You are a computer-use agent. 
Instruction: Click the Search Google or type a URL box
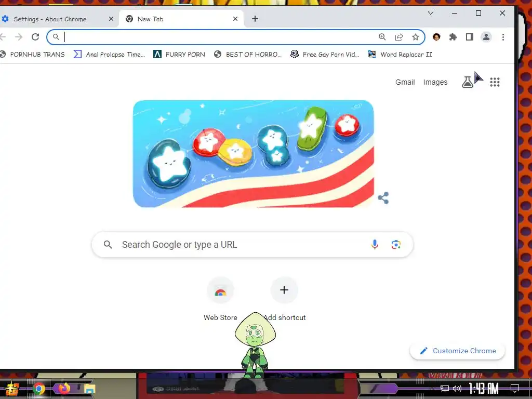click(x=252, y=244)
